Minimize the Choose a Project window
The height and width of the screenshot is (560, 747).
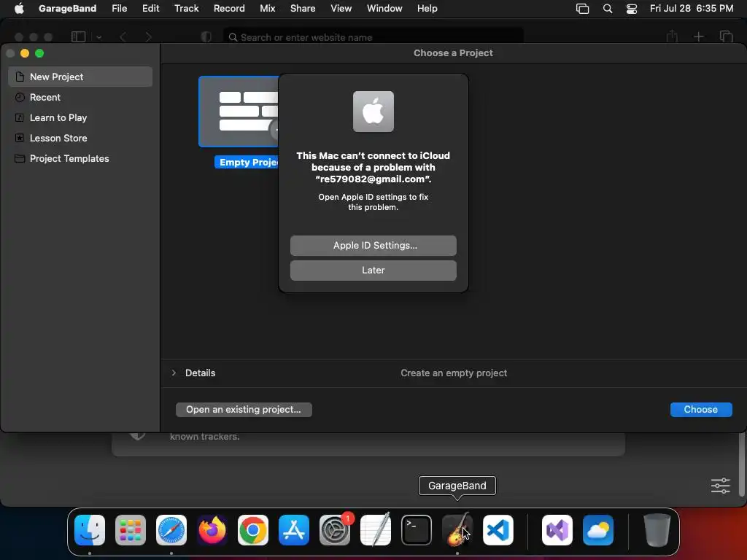pos(25,53)
